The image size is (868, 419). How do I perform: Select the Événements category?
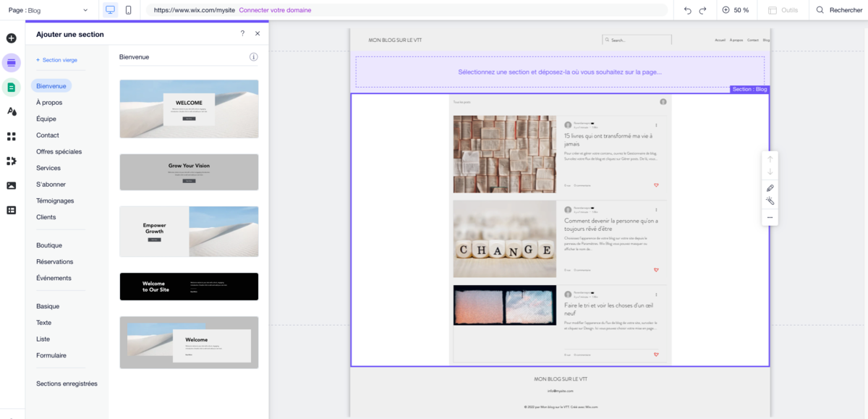pos(54,279)
